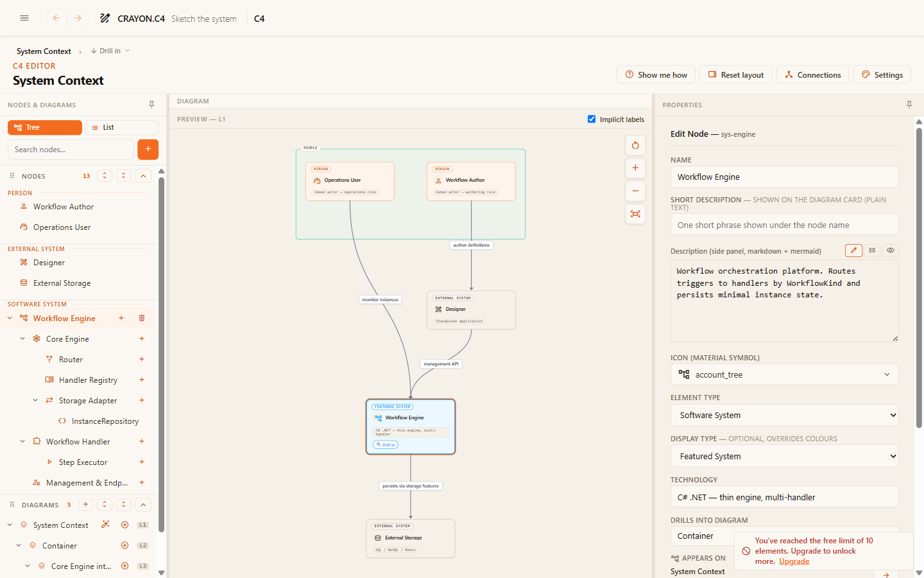Switch description to edit mode
The height and width of the screenshot is (578, 924).
[x=853, y=250]
